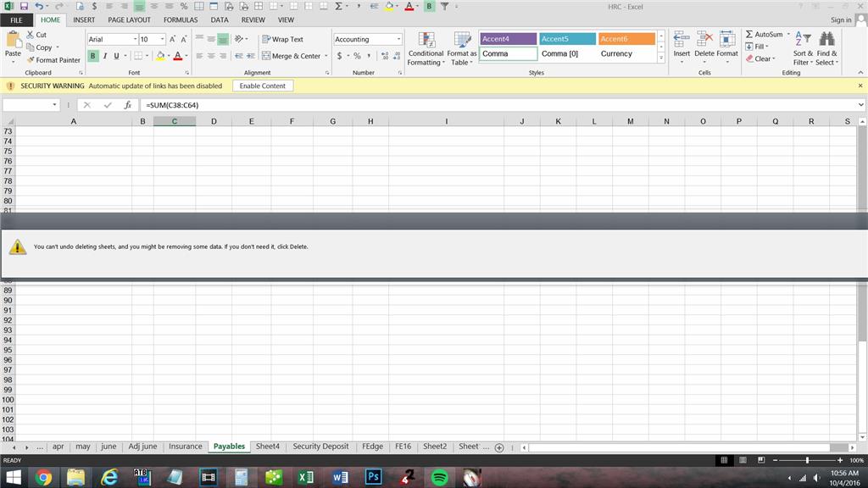Decrease the font size

[184, 39]
